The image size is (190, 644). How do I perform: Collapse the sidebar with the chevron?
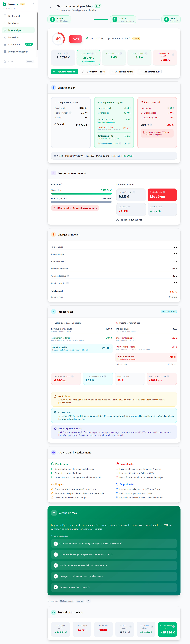(x=33, y=4)
